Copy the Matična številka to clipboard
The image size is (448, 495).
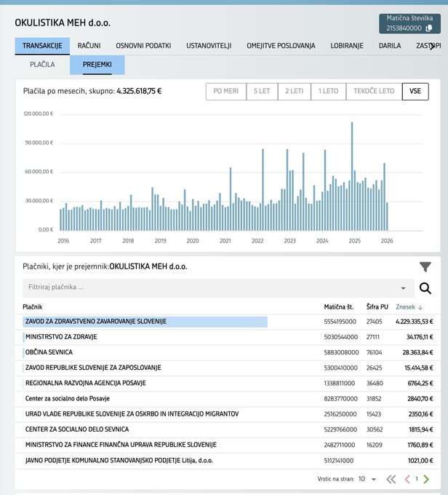pos(429,28)
